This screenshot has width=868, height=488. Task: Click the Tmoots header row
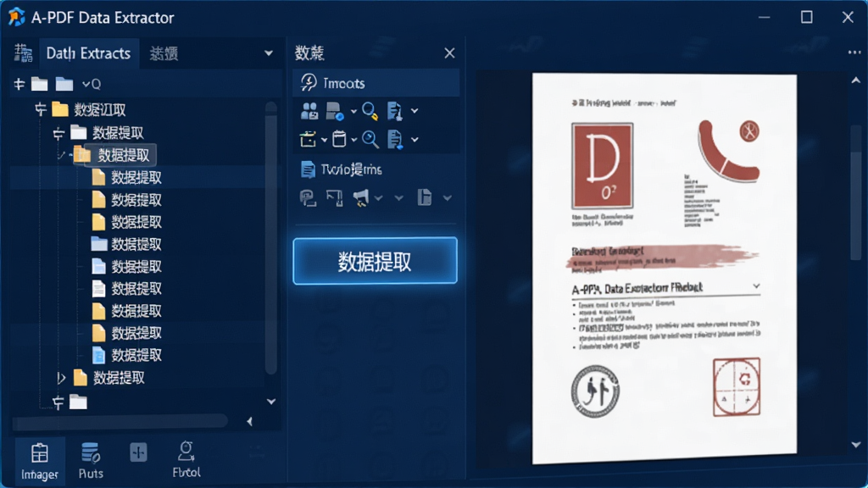pyautogui.click(x=376, y=83)
